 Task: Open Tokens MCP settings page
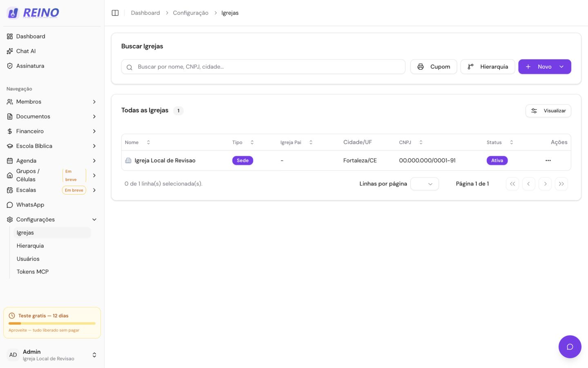coord(52,272)
